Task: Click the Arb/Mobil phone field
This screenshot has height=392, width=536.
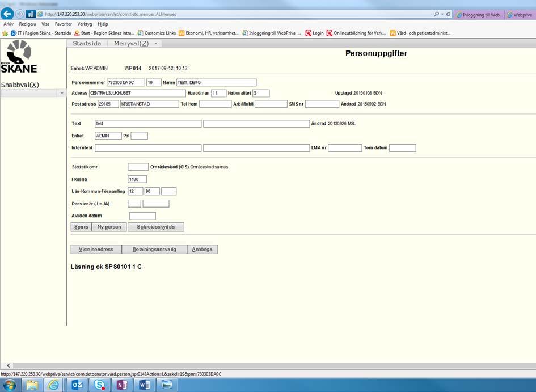Action: pos(271,104)
